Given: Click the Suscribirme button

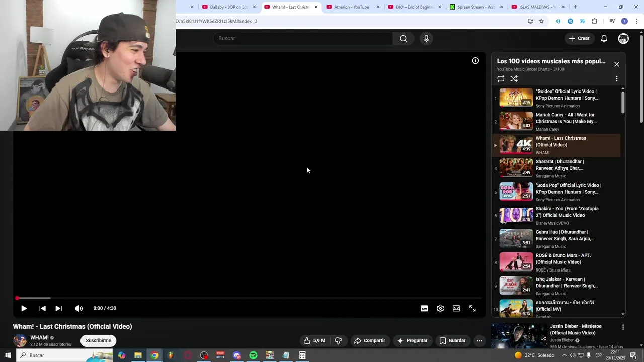Looking at the screenshot, I should pyautogui.click(x=98, y=340).
